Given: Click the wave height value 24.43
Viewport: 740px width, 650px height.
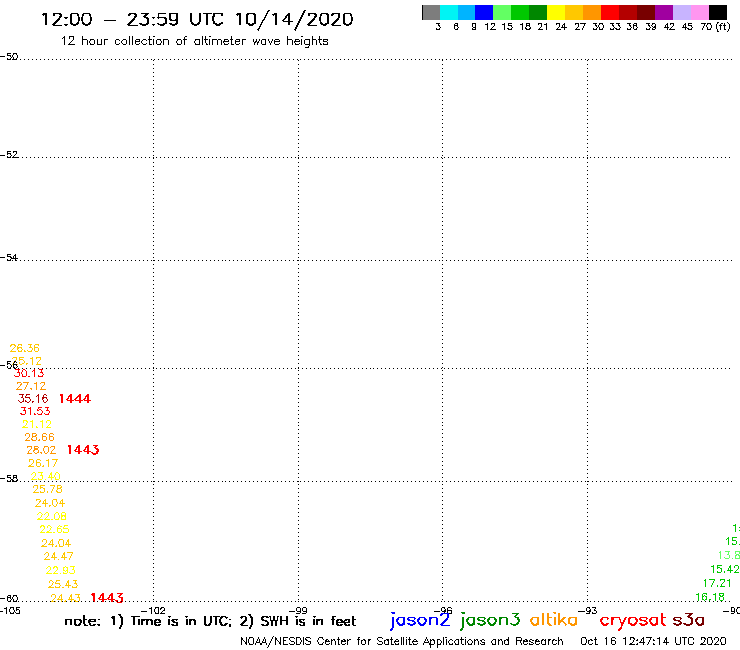Looking at the screenshot, I should coord(65,598).
